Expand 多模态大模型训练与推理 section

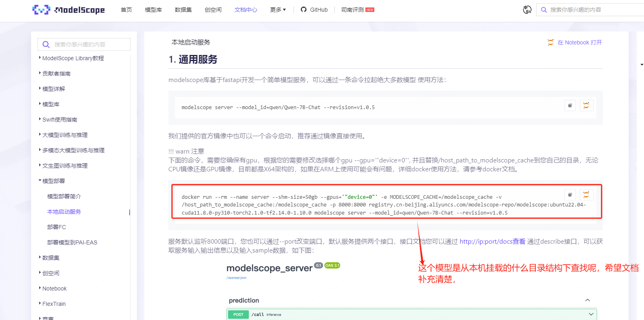[72, 150]
